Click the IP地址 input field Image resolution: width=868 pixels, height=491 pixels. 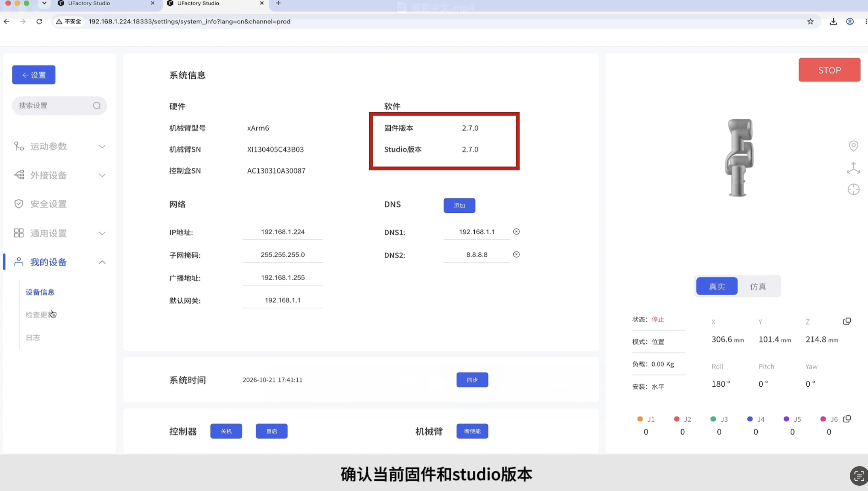(283, 232)
